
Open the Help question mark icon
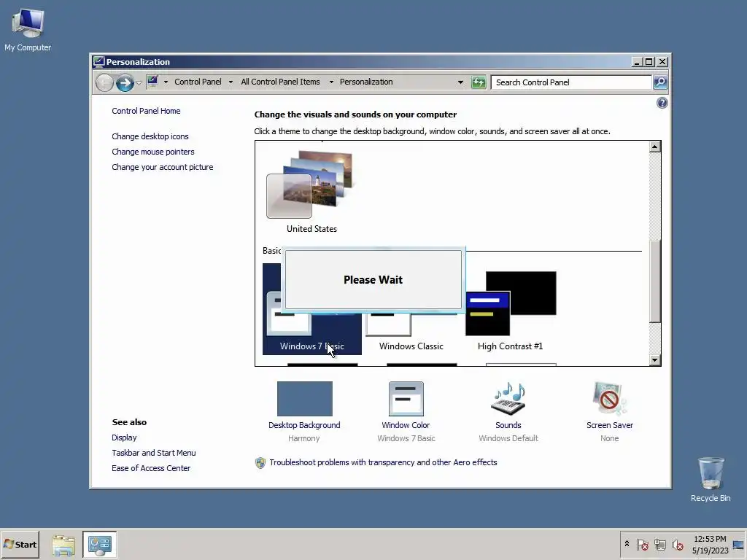point(662,103)
